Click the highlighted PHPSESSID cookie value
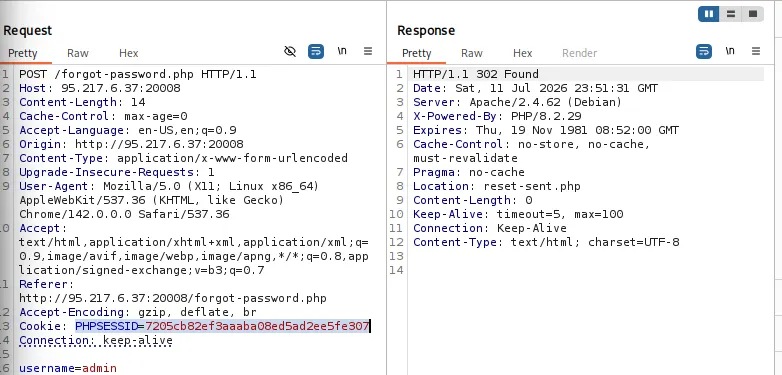This screenshot has height=375, width=782. point(257,326)
